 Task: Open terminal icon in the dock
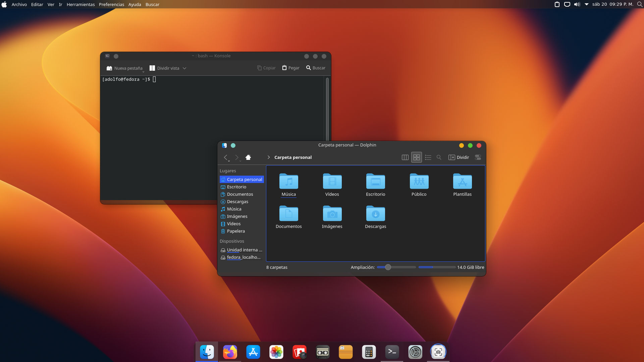[392, 352]
